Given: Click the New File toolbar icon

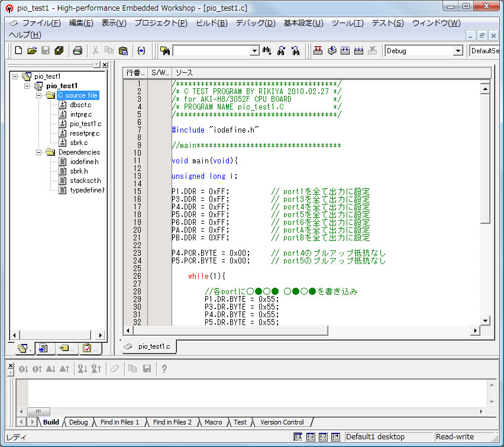Looking at the screenshot, I should tap(18, 51).
